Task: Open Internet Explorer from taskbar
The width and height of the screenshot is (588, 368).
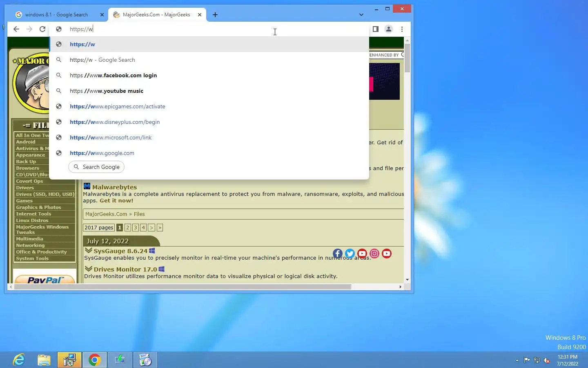Action: (19, 360)
